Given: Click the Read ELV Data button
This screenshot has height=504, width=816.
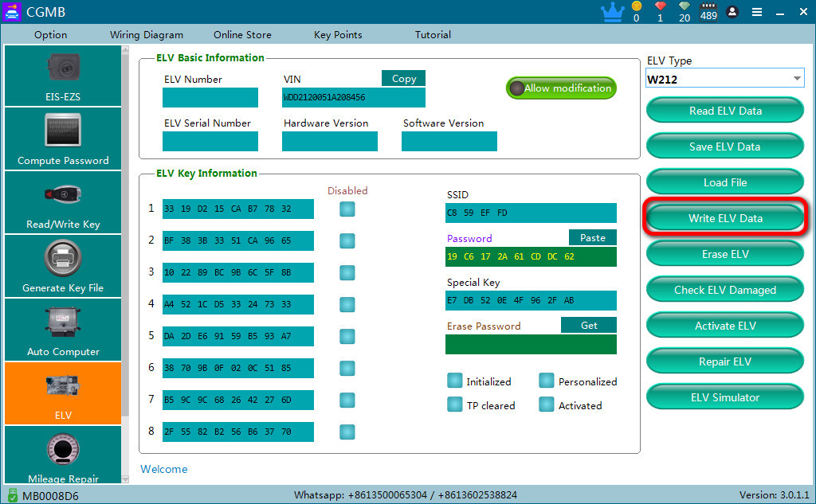Looking at the screenshot, I should coord(725,111).
